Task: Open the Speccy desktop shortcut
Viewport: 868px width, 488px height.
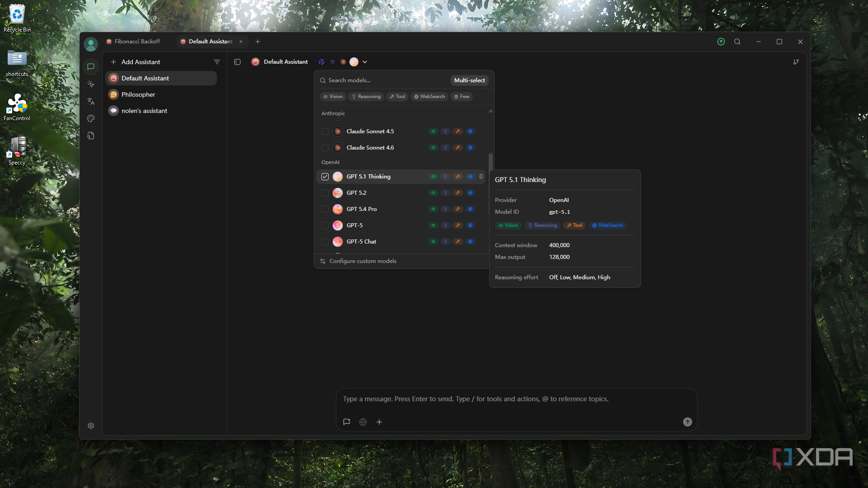Action: [17, 152]
